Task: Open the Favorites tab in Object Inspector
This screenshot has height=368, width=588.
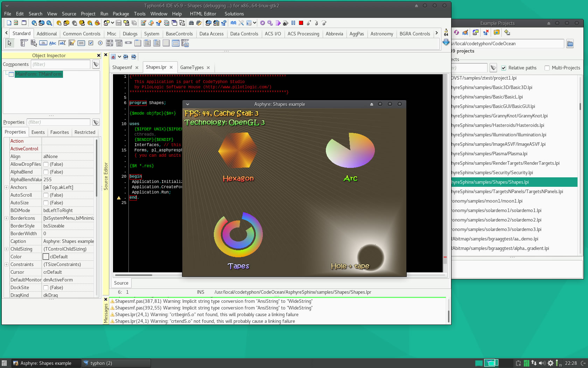Action: click(59, 132)
